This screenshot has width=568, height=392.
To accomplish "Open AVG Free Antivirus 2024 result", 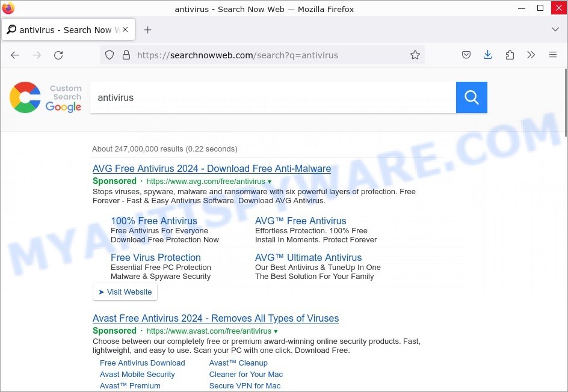I will (212, 169).
